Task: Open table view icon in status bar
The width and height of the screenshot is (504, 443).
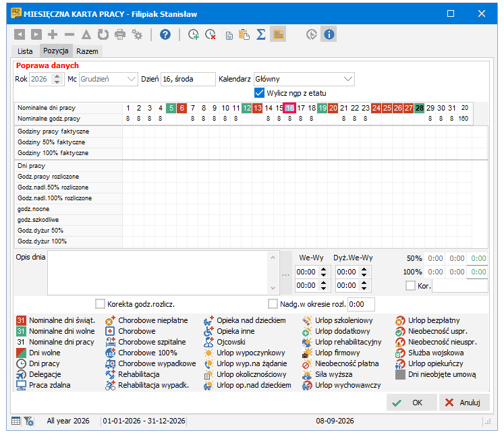Action: [16, 421]
